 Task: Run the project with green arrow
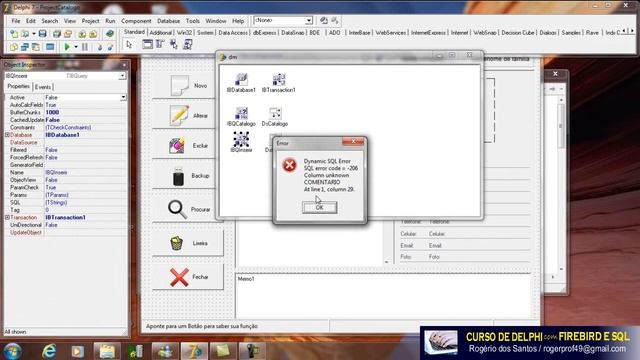click(x=67, y=47)
